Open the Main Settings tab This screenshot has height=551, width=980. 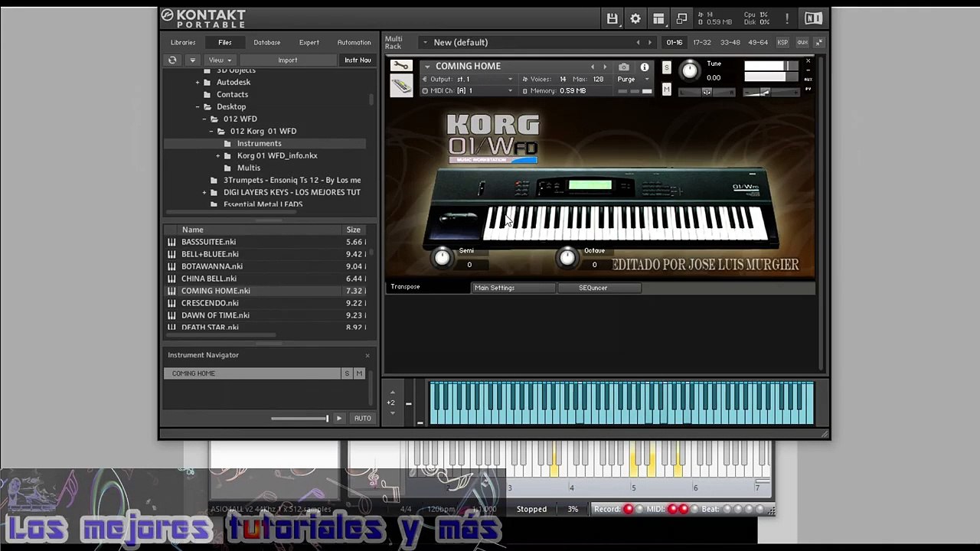point(513,288)
